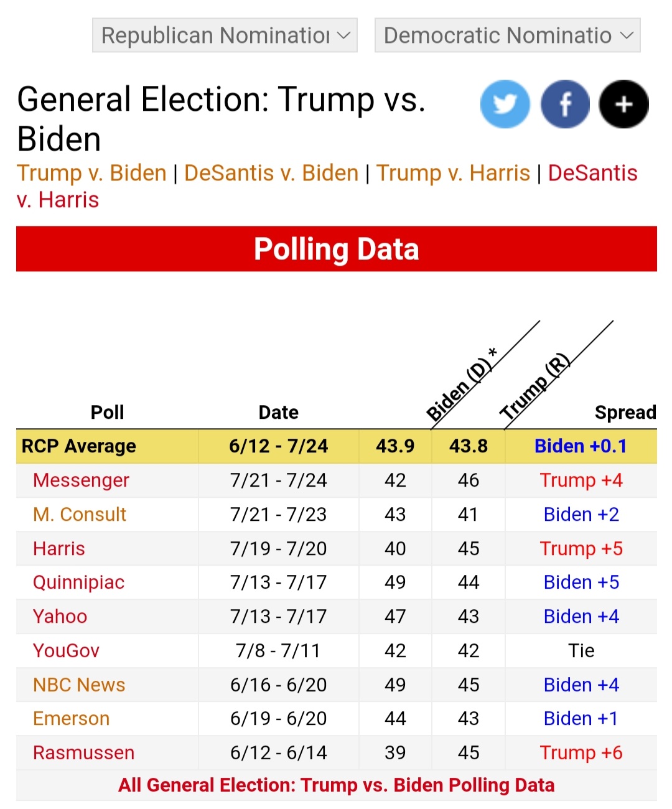672x809 pixels.
Task: Go to DeSantis v. Biden polls
Action: pyautogui.click(x=271, y=173)
